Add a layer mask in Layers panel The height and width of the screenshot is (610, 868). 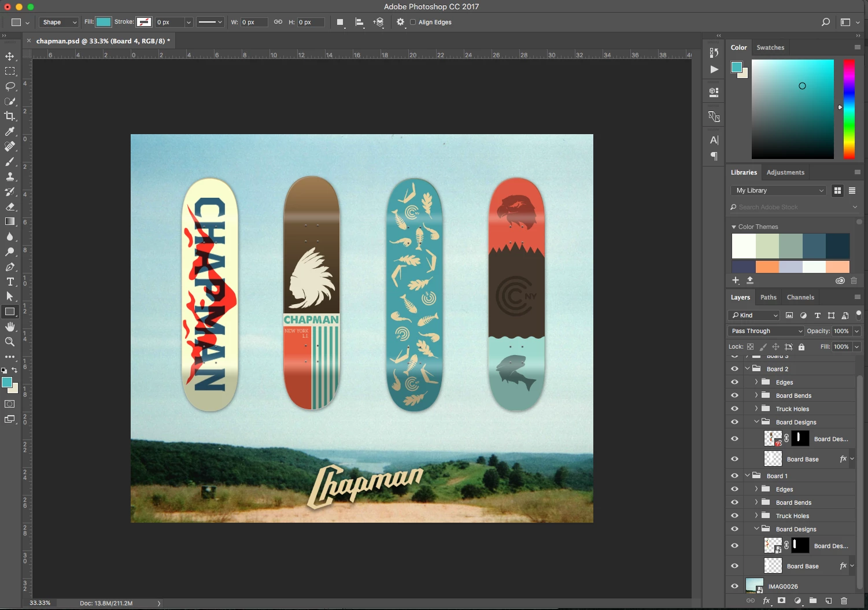click(x=781, y=601)
